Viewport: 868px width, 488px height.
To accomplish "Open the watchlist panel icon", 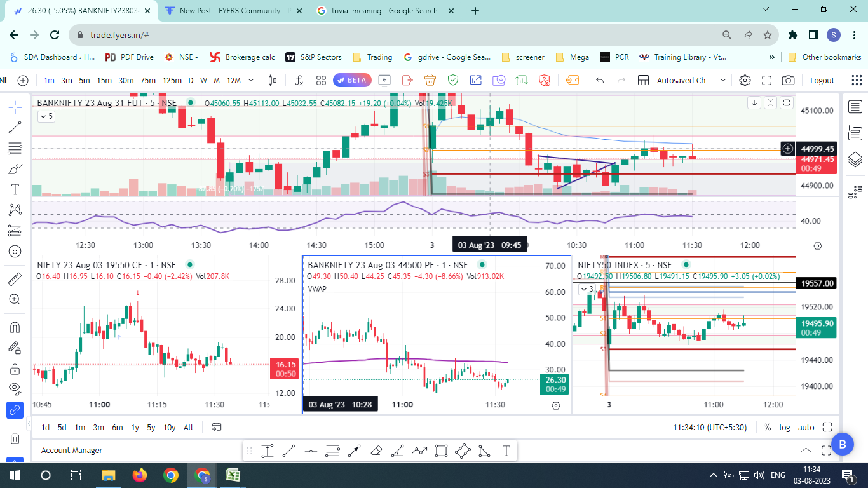I will coord(855,107).
